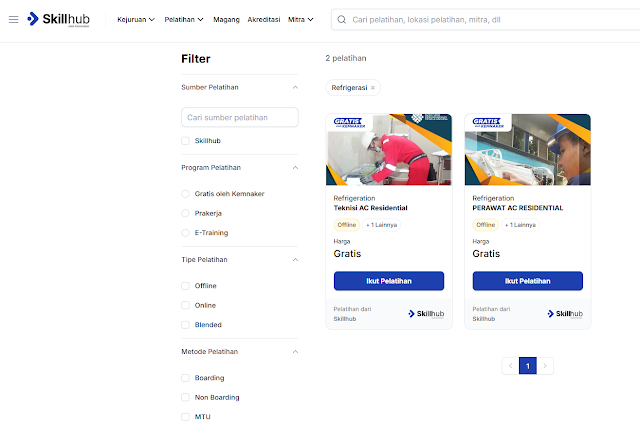The image size is (640, 428).
Task: Focus the Cari sumber pelatihan field
Action: pyautogui.click(x=240, y=118)
